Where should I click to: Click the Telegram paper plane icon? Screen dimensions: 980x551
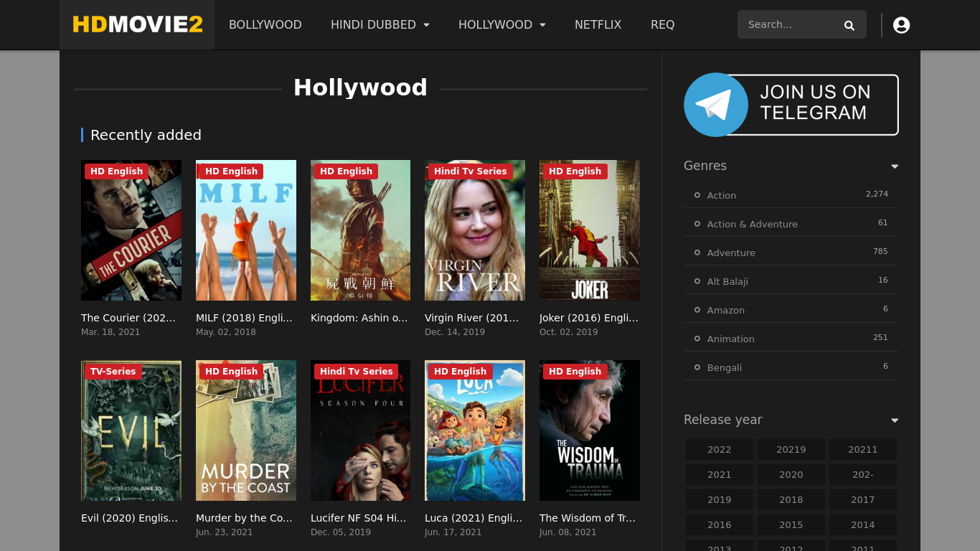pos(715,105)
